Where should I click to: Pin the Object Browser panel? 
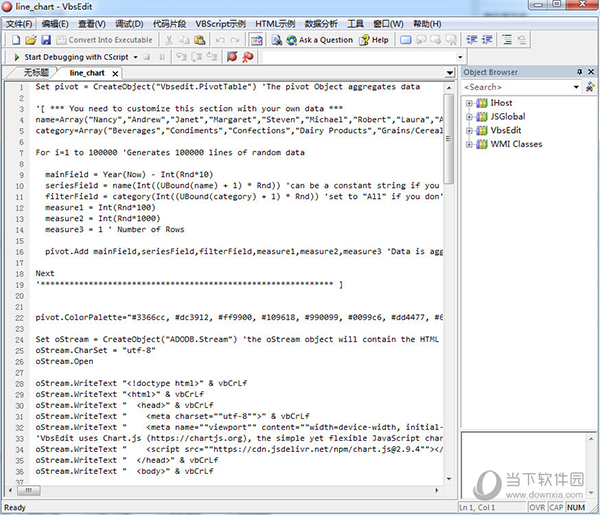click(577, 72)
